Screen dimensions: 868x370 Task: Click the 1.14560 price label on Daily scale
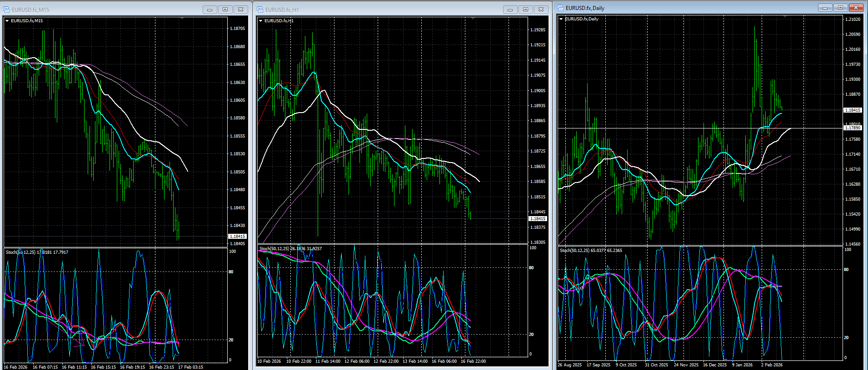click(853, 244)
